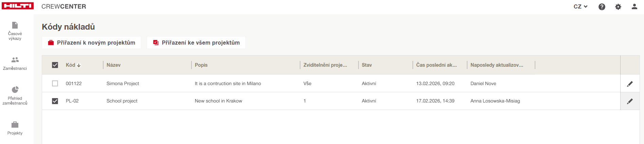Sort by the Stav column header
The height and width of the screenshot is (144, 644).
coord(367,65)
